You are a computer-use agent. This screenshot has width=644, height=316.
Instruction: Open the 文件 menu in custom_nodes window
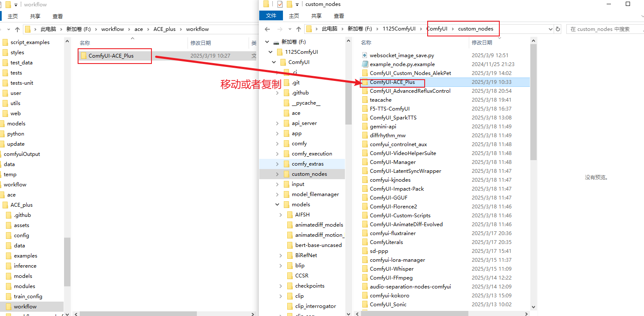click(x=271, y=16)
